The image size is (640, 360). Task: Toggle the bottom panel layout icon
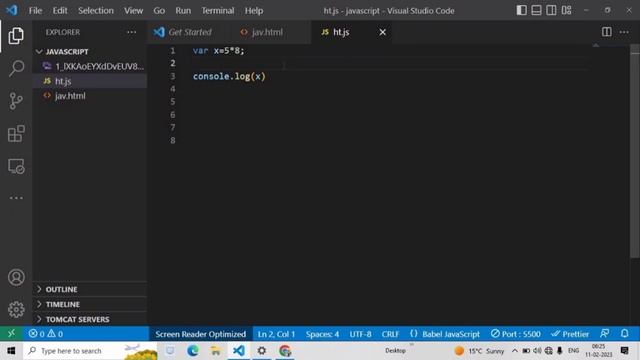536,10
